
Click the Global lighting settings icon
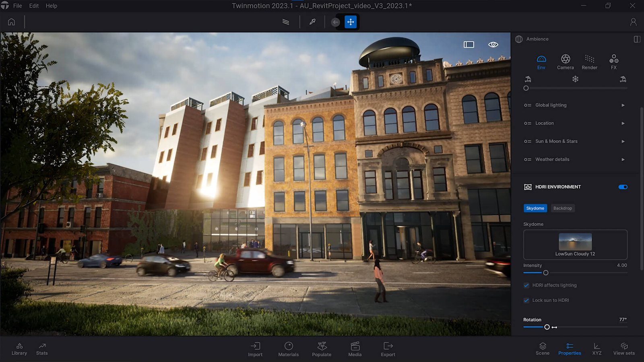coord(528,105)
